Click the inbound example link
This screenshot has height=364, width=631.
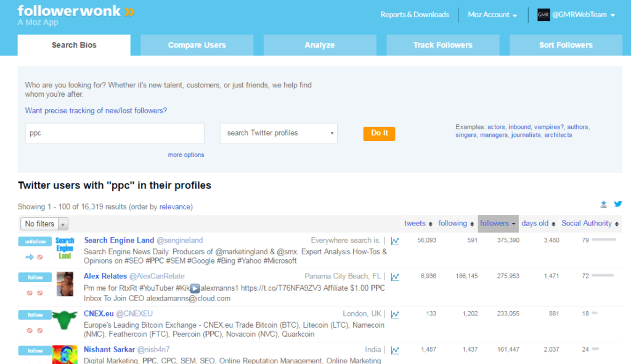click(x=519, y=127)
